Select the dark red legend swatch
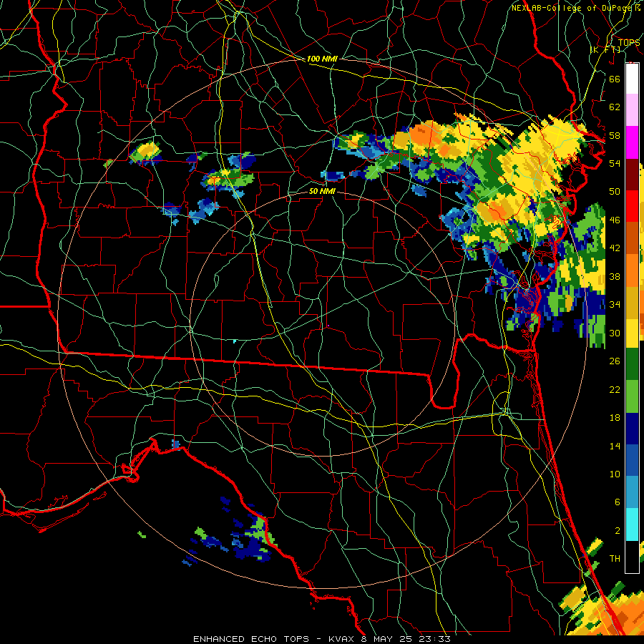Viewport: 644px width, 644px height. click(x=632, y=174)
